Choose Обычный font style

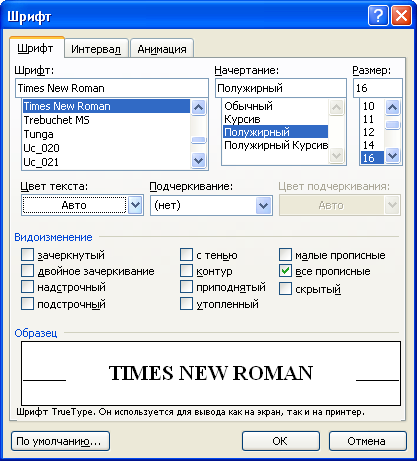[x=275, y=106]
